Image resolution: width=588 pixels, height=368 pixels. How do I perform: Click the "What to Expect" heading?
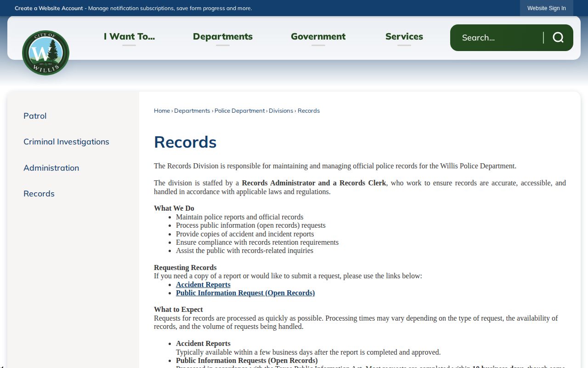(178, 310)
